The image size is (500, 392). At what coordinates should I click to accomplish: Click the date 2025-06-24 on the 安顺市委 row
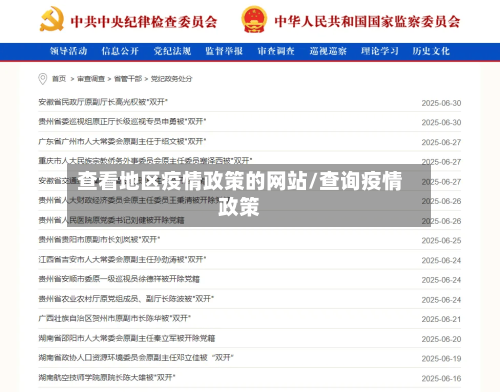pyautogui.click(x=441, y=280)
